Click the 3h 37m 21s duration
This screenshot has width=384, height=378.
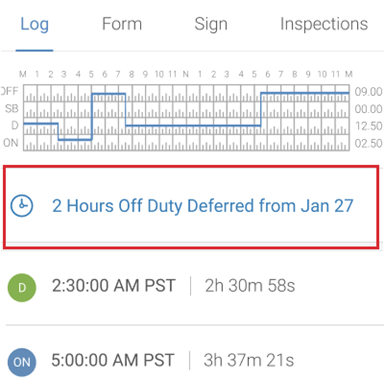click(249, 360)
